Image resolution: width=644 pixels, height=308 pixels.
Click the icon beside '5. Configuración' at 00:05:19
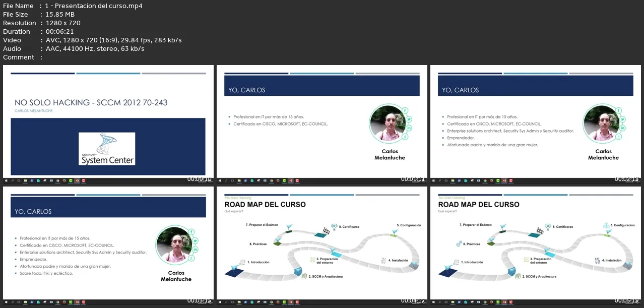[x=606, y=225]
